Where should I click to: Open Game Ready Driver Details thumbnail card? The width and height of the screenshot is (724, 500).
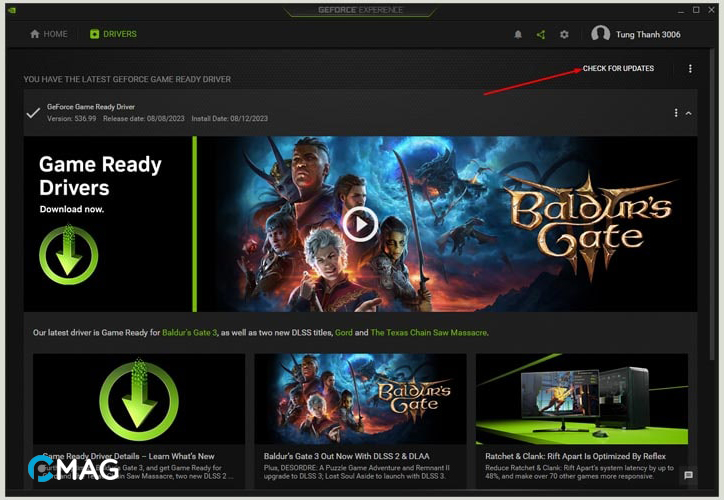click(139, 399)
